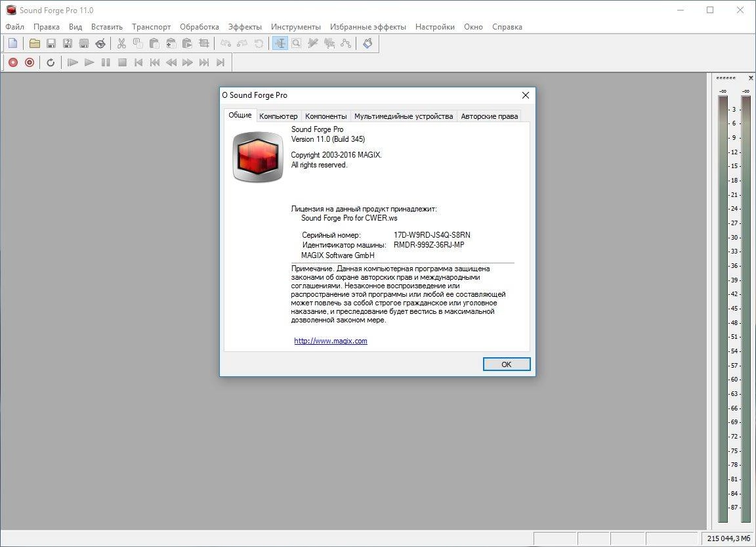This screenshot has width=756, height=547.
Task: Switch to the Компьютер tab
Action: click(278, 116)
